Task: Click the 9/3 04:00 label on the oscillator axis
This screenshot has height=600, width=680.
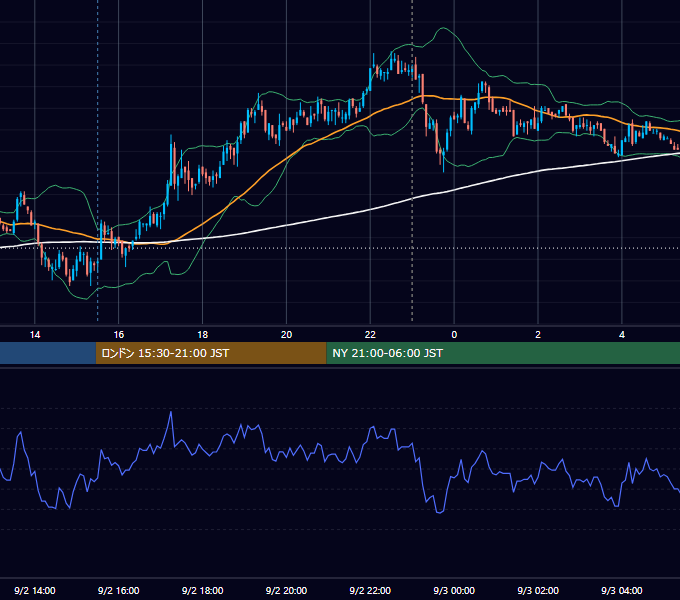Action: (622, 590)
